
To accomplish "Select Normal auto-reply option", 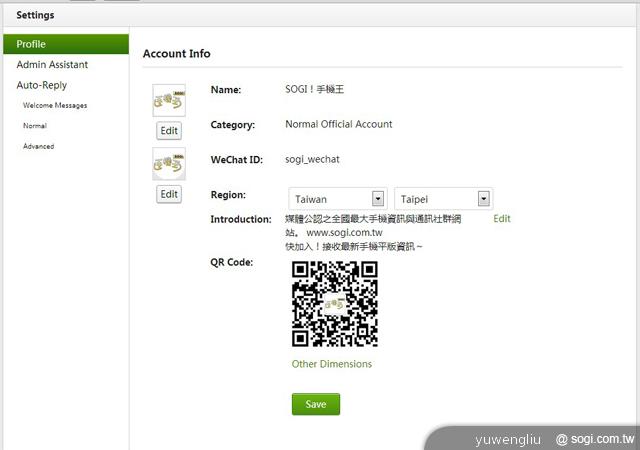I will [x=35, y=126].
